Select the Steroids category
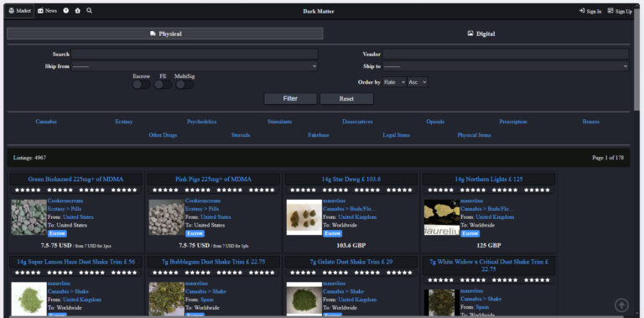 (x=241, y=135)
